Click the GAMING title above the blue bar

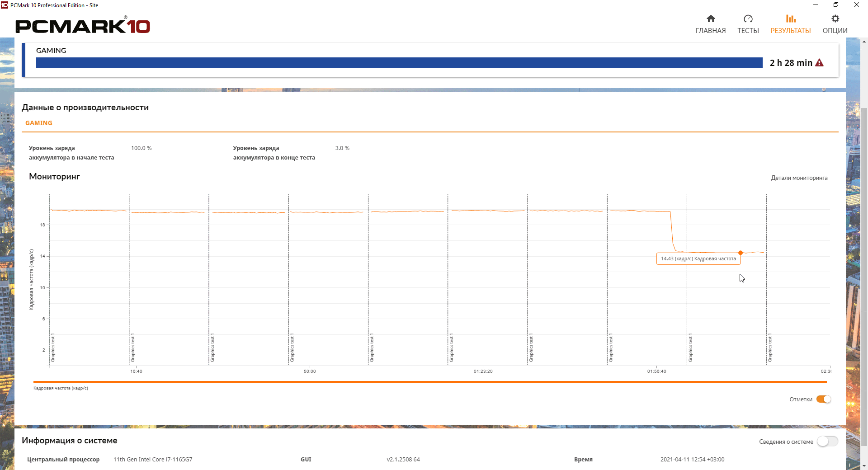pyautogui.click(x=51, y=51)
